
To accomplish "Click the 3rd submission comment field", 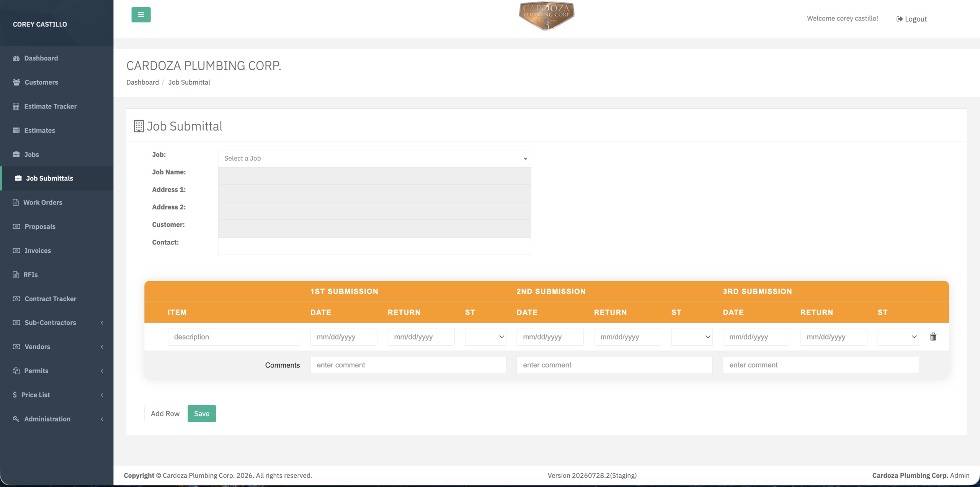I will (821, 365).
